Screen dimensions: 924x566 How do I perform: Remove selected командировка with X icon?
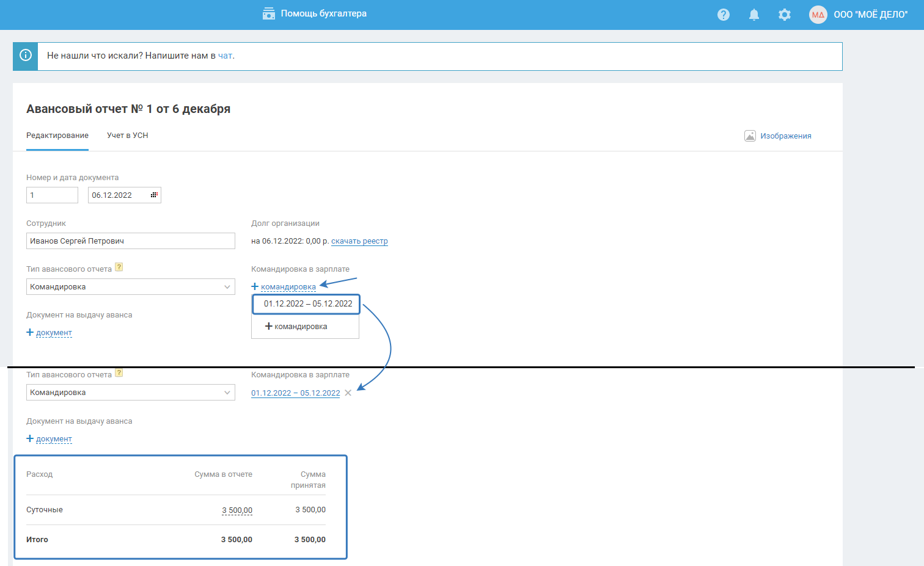(348, 393)
